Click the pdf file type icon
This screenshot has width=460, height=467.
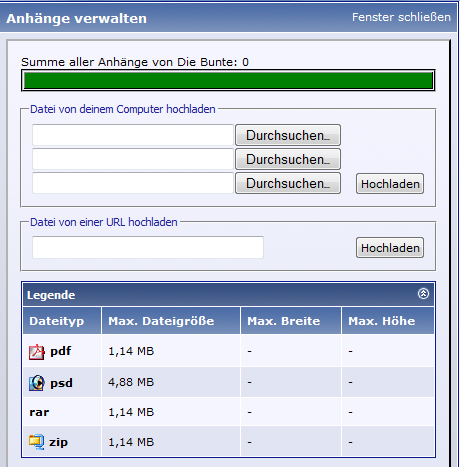pyautogui.click(x=37, y=352)
